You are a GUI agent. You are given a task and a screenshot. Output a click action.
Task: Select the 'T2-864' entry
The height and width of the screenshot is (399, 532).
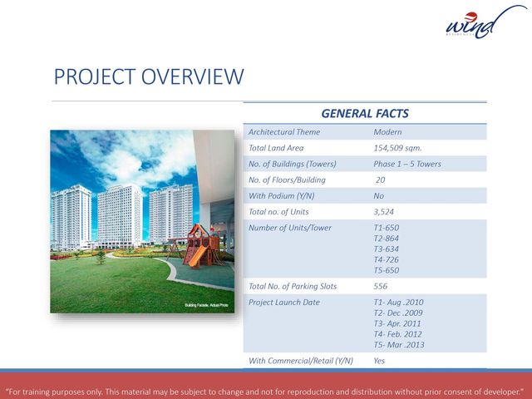pyautogui.click(x=386, y=239)
